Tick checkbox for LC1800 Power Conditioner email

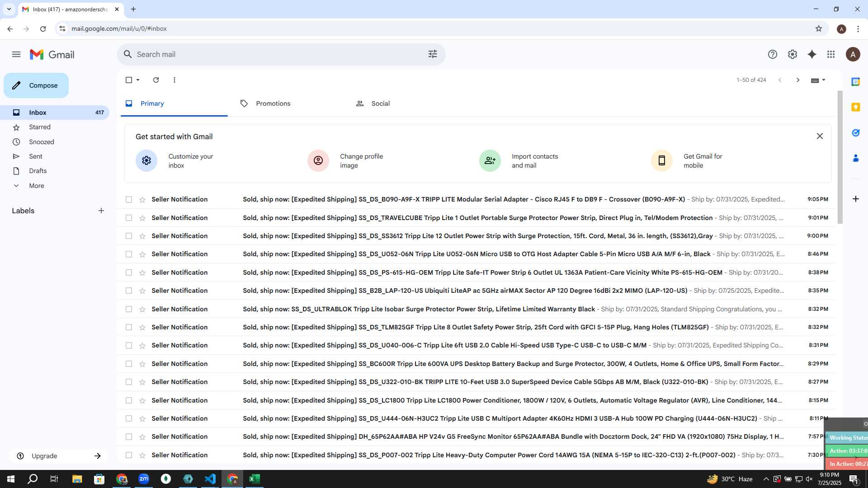pyautogui.click(x=129, y=401)
